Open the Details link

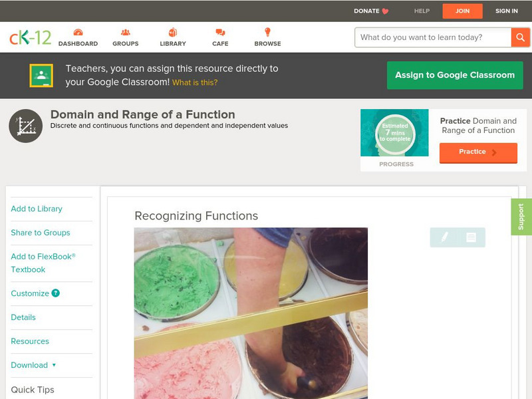pyautogui.click(x=23, y=317)
